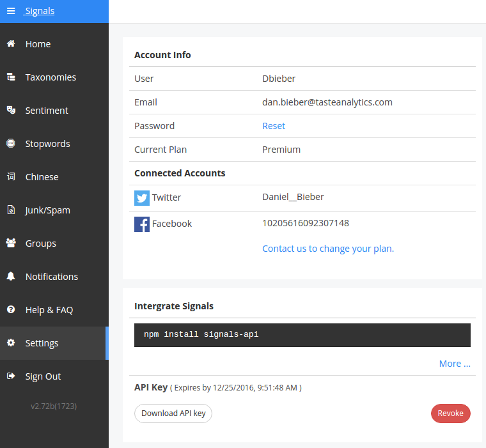Select the email dan.bieber@tasteanalytics.com
This screenshot has height=448, width=486.
[327, 102]
